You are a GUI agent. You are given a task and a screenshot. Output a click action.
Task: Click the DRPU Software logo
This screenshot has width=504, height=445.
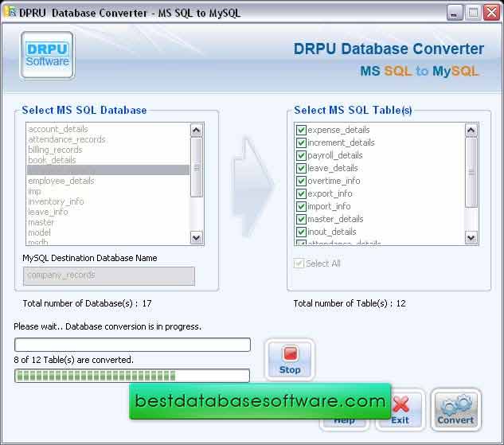click(x=48, y=55)
